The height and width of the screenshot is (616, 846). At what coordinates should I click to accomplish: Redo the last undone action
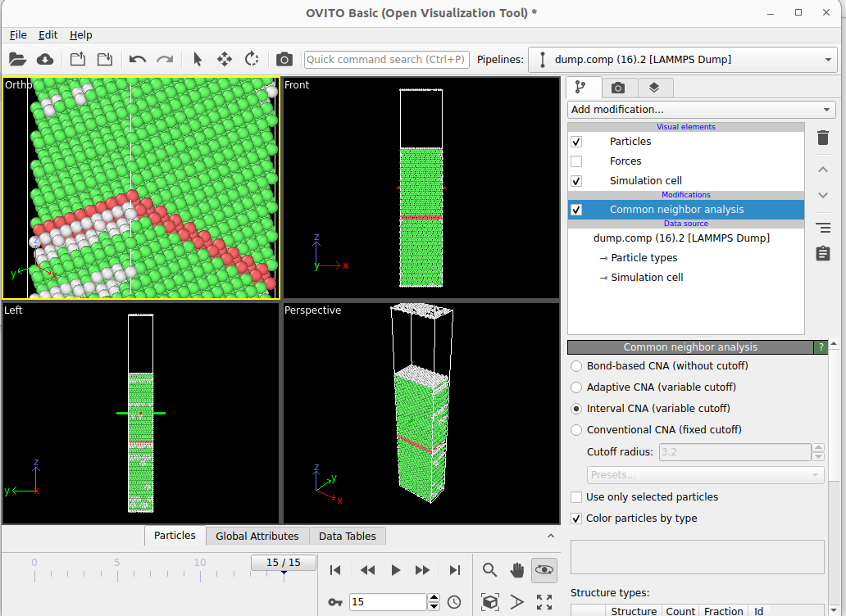click(165, 59)
